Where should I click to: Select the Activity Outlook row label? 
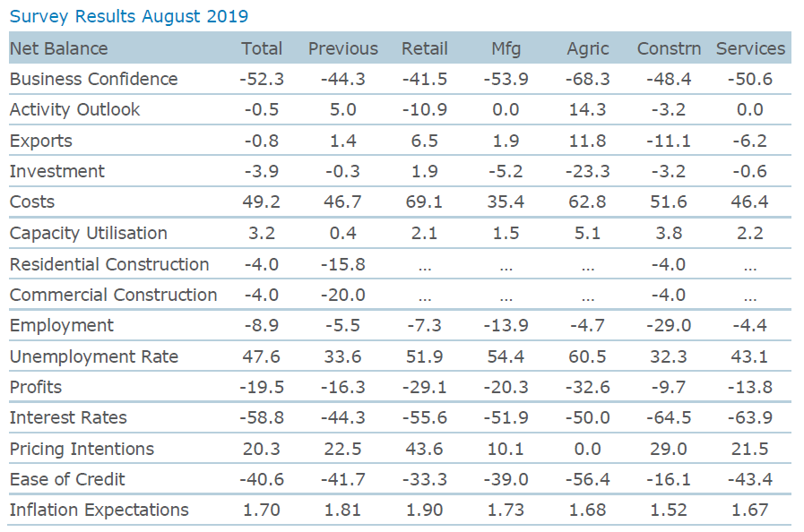pyautogui.click(x=74, y=109)
